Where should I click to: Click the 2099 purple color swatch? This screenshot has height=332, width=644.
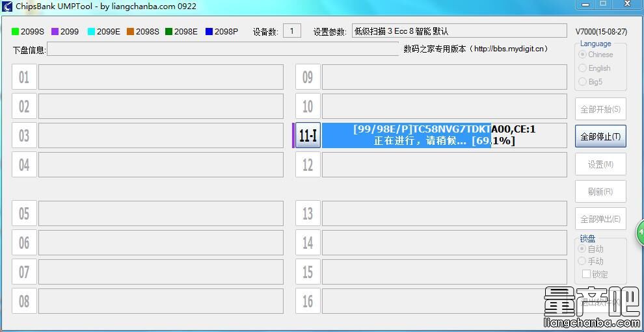point(55,32)
